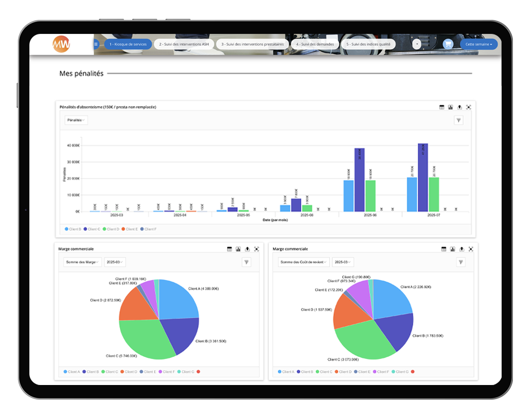Image resolution: width=531 pixels, height=420 pixels.
Task: Click the MW logo
Action: coord(61,44)
